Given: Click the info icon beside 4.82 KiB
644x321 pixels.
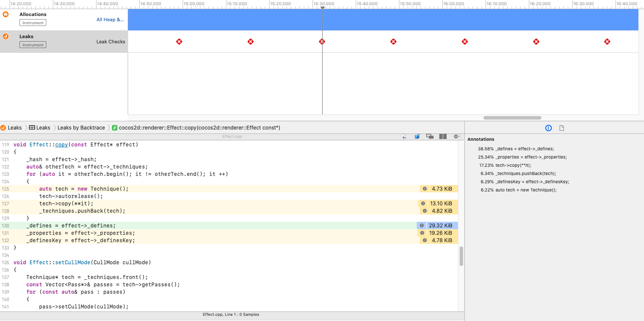Looking at the screenshot, I should click(425, 211).
